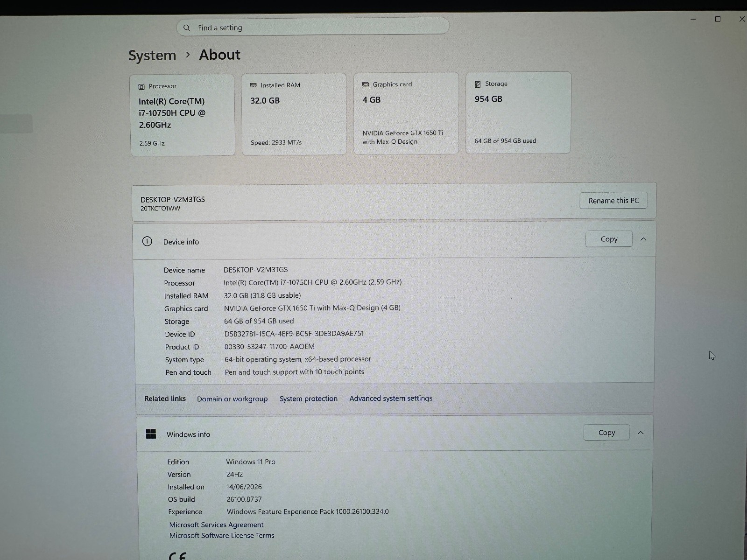
Task: Open the Storage 954 GB card
Action: 518,112
